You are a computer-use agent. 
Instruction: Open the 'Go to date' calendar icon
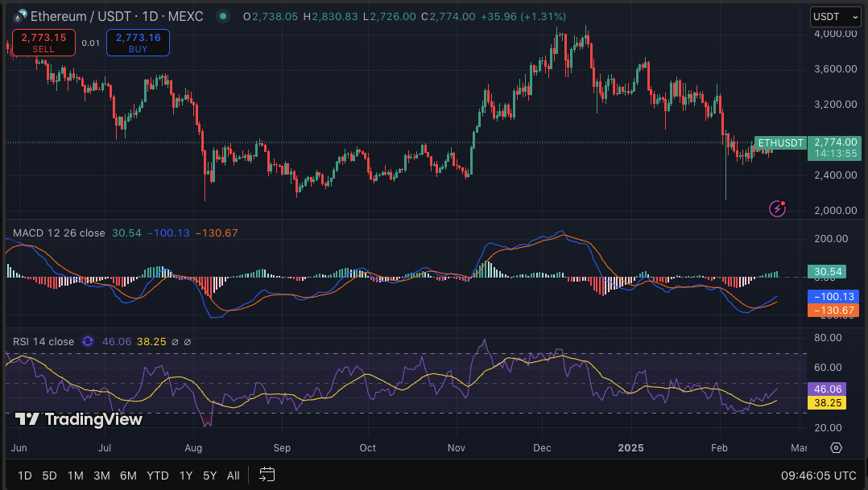[x=267, y=476]
